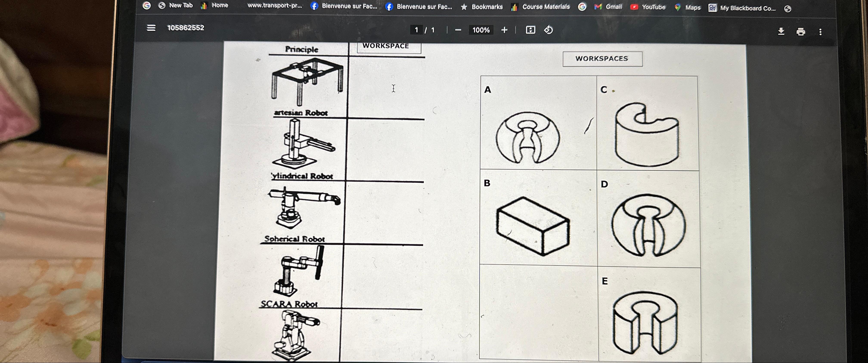Open the www.transport-pr... bookmark
The image size is (868, 363).
274,5
